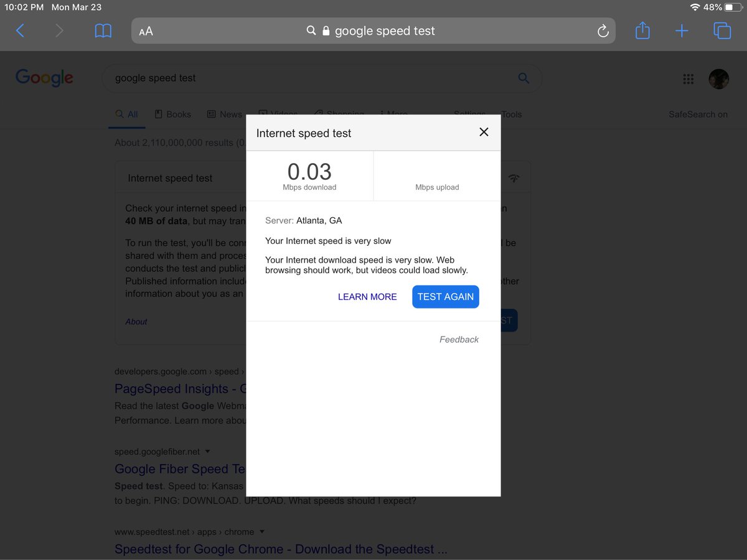Tap the Wi-Fi status bar icon
Image resolution: width=747 pixels, height=560 pixels.
pos(695,7)
